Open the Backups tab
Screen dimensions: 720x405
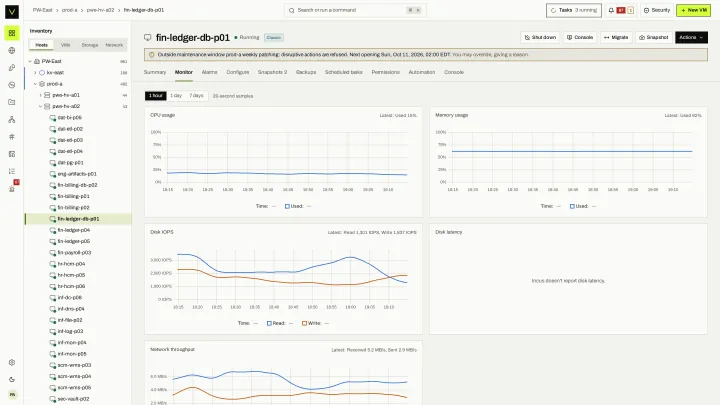click(306, 72)
